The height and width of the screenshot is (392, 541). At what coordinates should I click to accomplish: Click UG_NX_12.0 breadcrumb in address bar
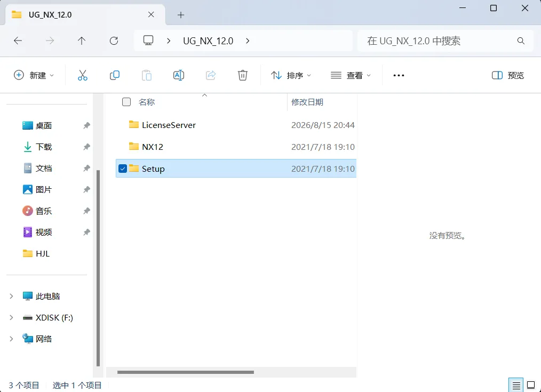pyautogui.click(x=208, y=41)
